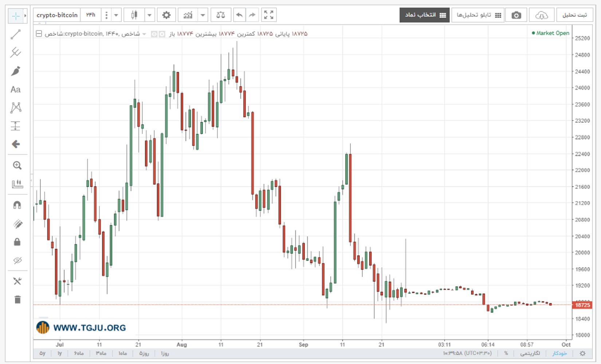Expand the chart style dropdown arrow
Viewport: 601px width, 364px height.
(149, 15)
